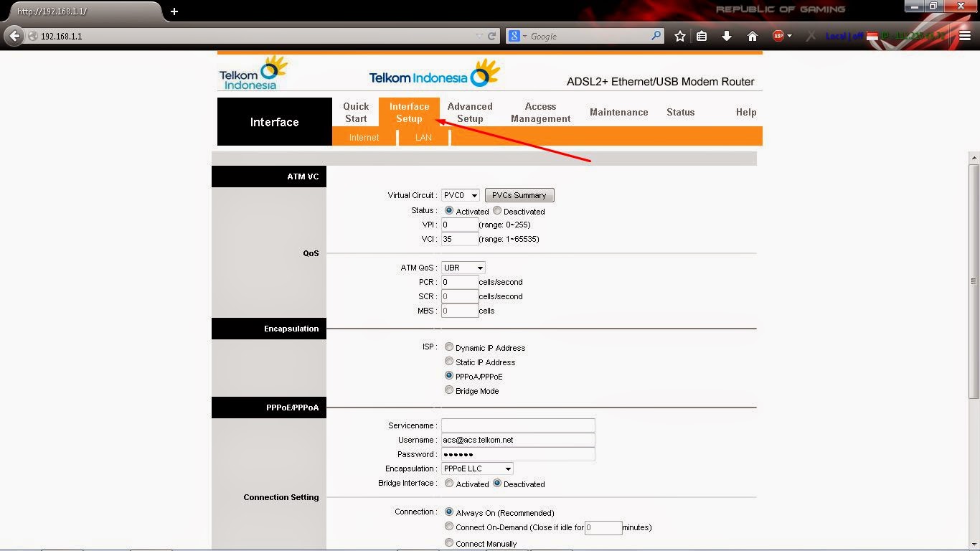Screen dimensions: 980x551
Task: Switch to the LAN sub-tab
Action: click(x=423, y=137)
